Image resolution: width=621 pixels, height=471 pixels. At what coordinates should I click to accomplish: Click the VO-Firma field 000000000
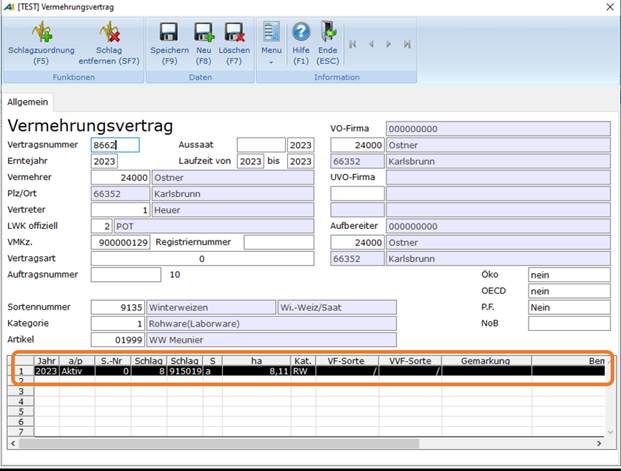tap(498, 129)
